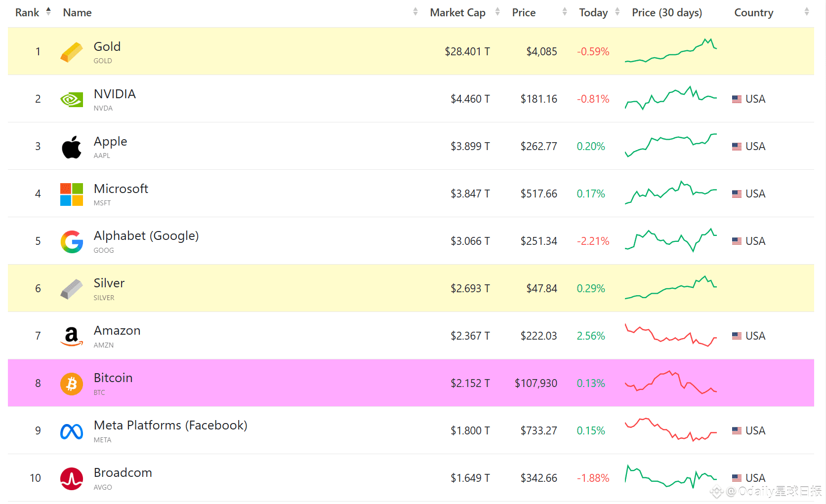
Task: Click the silver bar icon
Action: click(72, 289)
